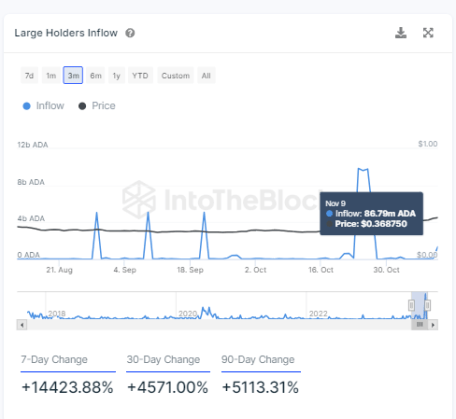Select the 7d time range
Image resolution: width=456 pixels, height=419 pixels.
click(29, 76)
